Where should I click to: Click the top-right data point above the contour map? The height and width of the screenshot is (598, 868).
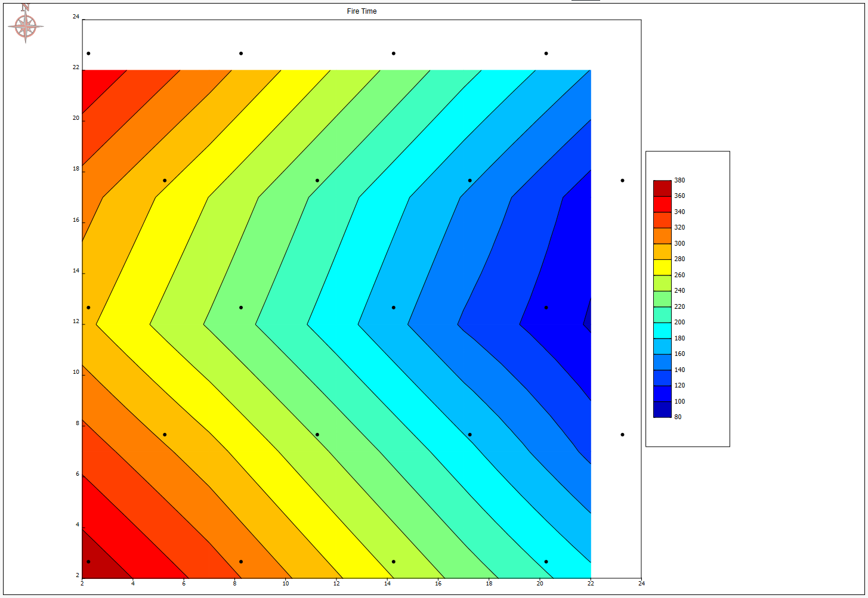pos(546,54)
